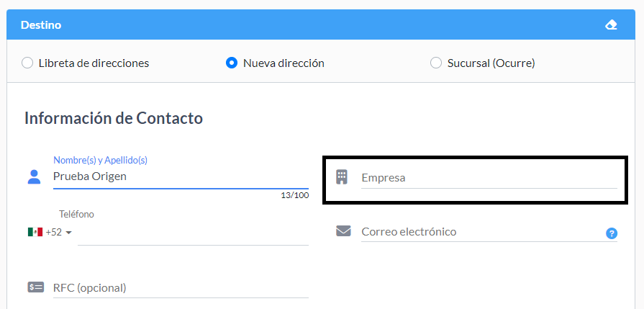Expand the +52 country code dropdown arrow
The image size is (644, 309).
click(x=68, y=233)
